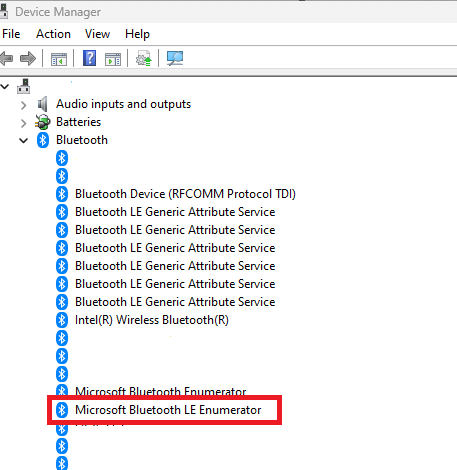Click the Bluetooth category icon
This screenshot has height=470, width=457.
click(43, 140)
